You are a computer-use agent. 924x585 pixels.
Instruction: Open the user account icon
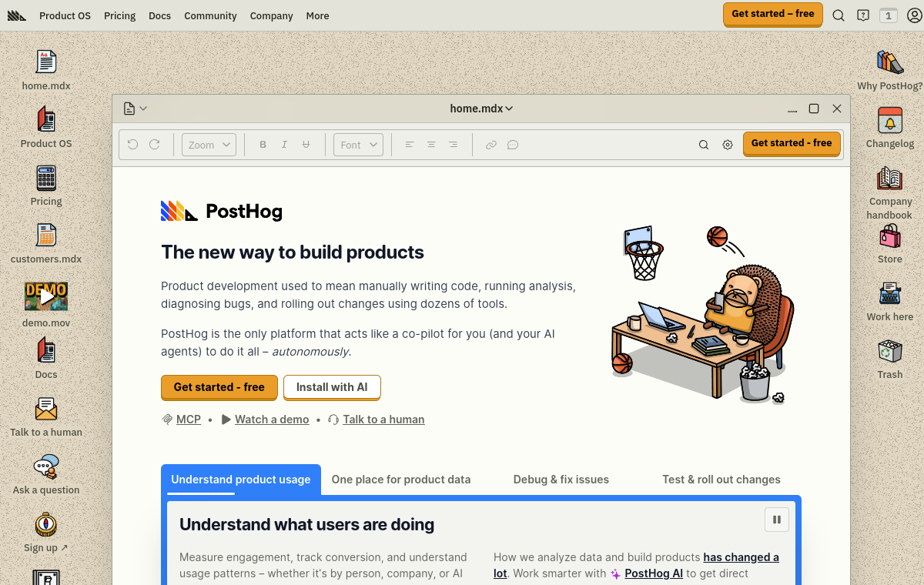[914, 15]
